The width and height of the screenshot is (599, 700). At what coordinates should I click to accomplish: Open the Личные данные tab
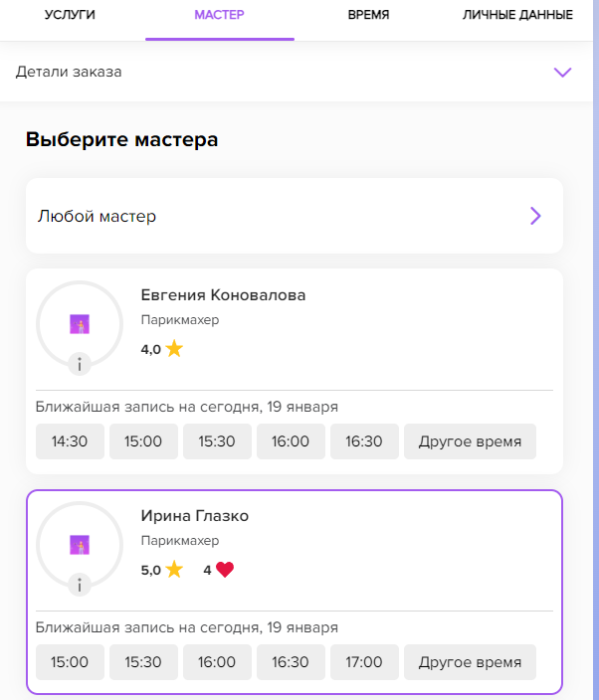pos(517,15)
